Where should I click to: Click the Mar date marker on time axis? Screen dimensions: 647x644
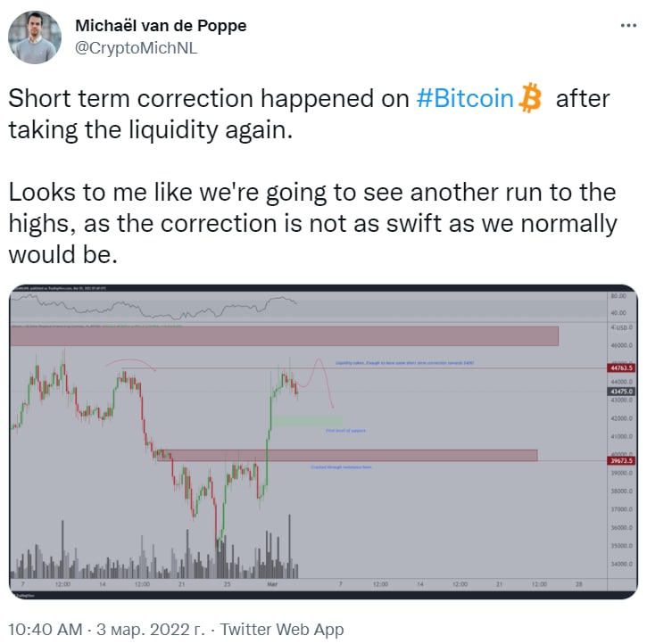coord(272,584)
